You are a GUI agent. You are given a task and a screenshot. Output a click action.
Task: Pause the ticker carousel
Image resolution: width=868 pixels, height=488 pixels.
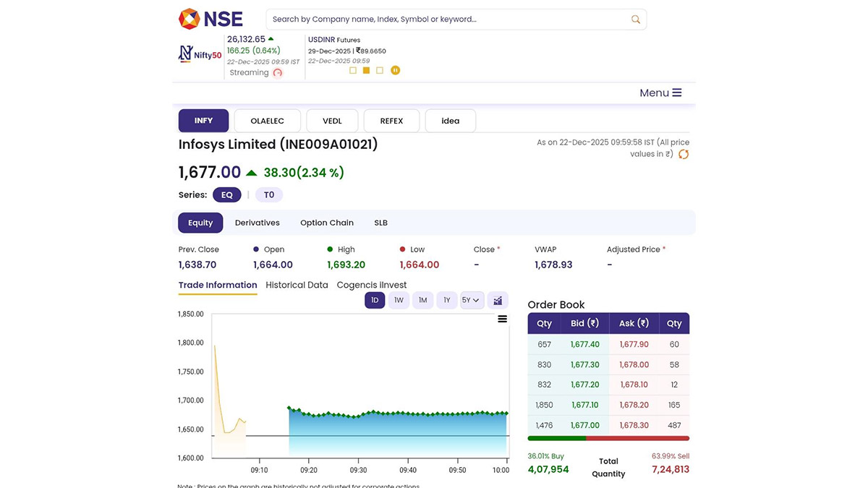395,70
